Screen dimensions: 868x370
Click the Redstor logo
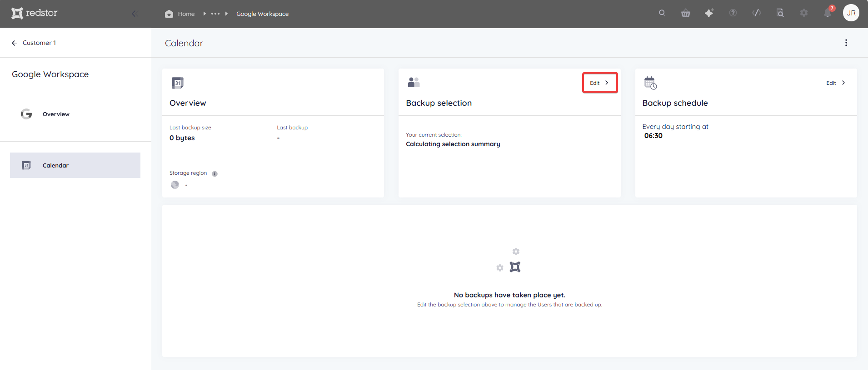click(x=35, y=13)
